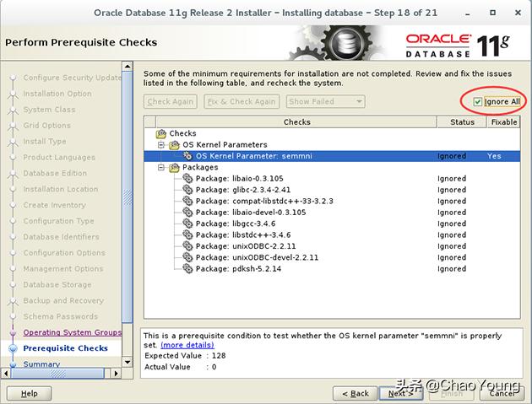This screenshot has width=532, height=404.
Task: Select row Package: libgcc-3.4.6
Action: pyautogui.click(x=332, y=224)
